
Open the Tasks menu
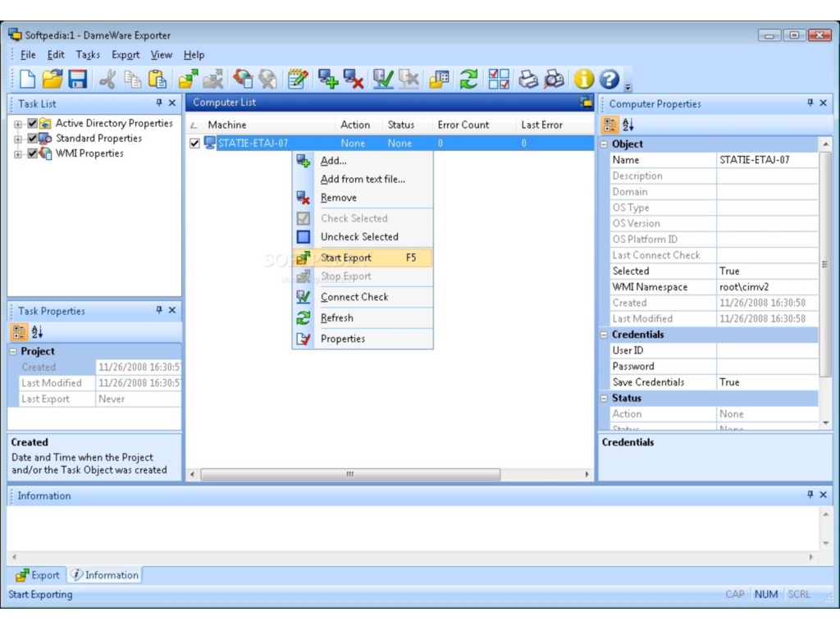click(88, 55)
